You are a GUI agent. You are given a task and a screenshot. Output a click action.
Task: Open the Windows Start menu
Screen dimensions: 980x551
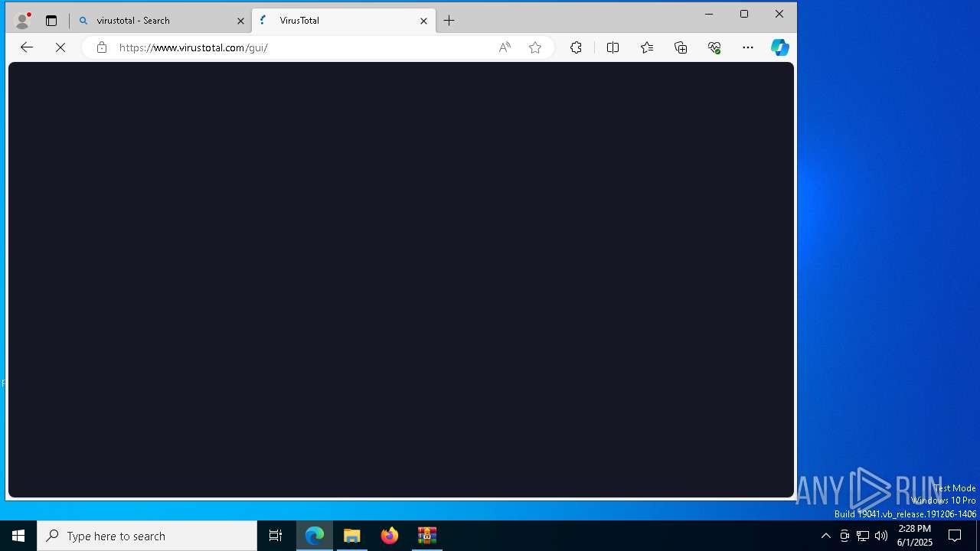coord(18,536)
